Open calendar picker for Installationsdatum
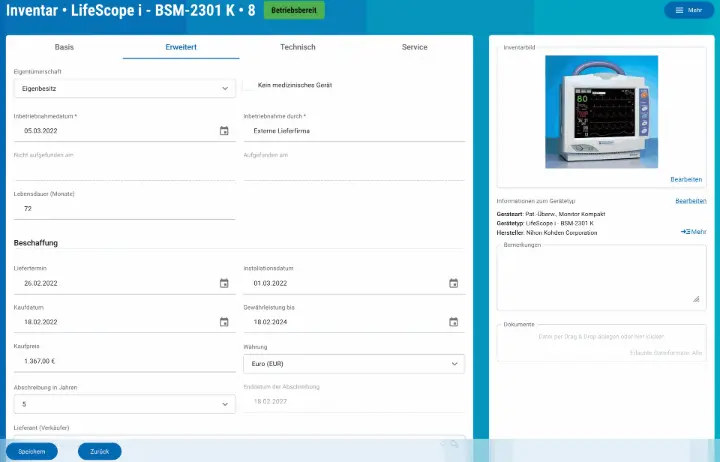The image size is (720, 462). click(454, 283)
